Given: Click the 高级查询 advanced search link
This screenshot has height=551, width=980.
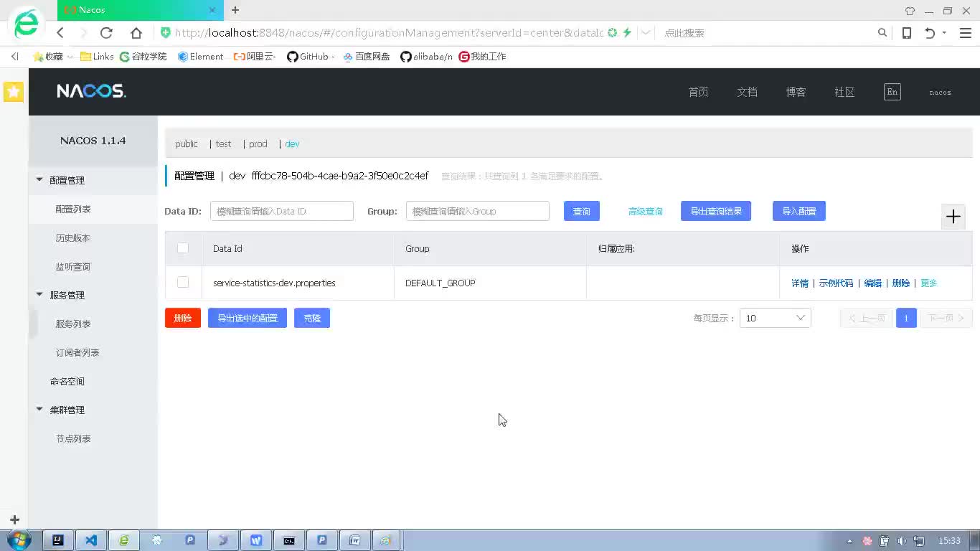Looking at the screenshot, I should pos(646,212).
